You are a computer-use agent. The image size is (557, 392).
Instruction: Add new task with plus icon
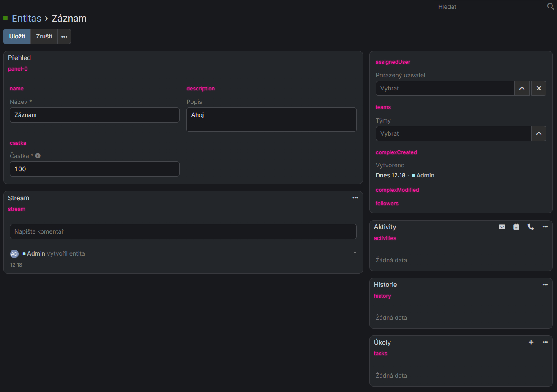click(531, 342)
